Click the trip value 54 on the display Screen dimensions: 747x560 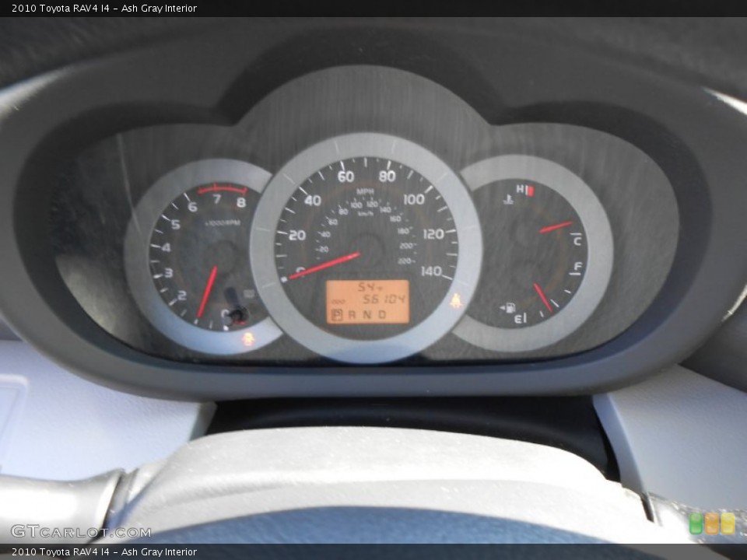367,287
